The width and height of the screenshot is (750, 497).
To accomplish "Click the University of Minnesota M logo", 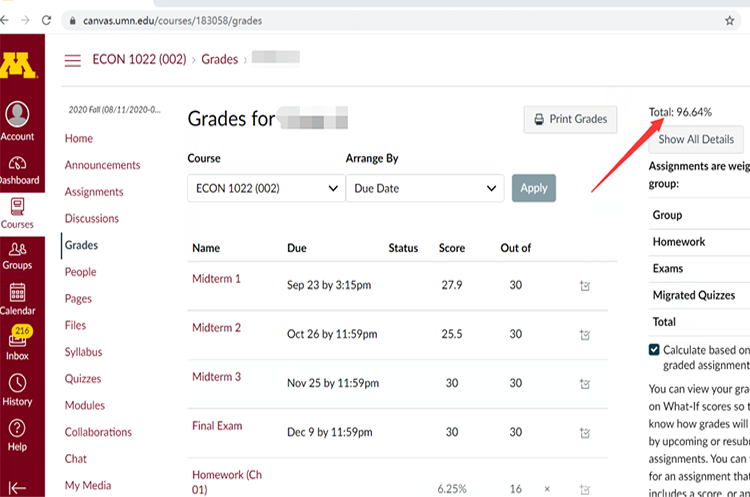I will [18, 65].
